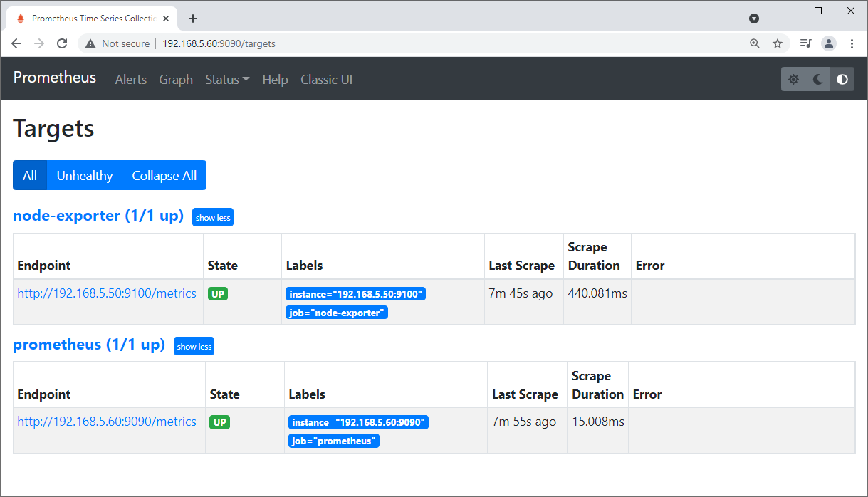Open http://192.168.5.60:9090/metrics endpoint
The width and height of the screenshot is (868, 497).
107,422
